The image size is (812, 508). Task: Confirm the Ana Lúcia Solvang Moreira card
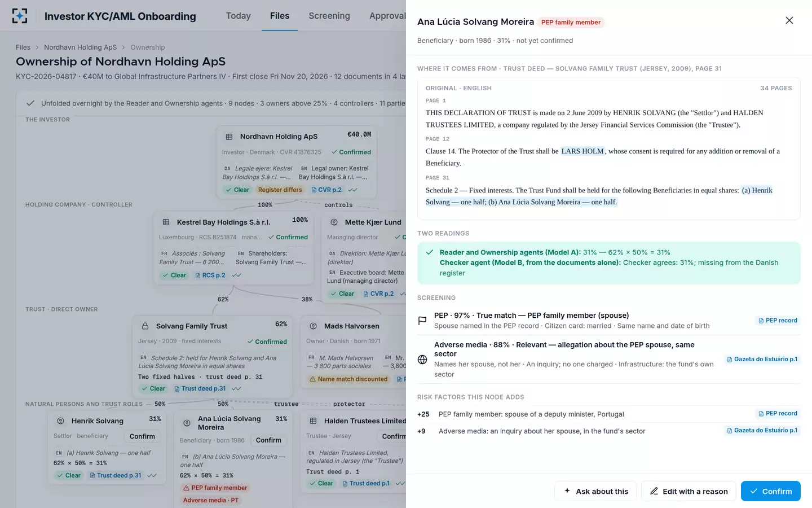268,440
